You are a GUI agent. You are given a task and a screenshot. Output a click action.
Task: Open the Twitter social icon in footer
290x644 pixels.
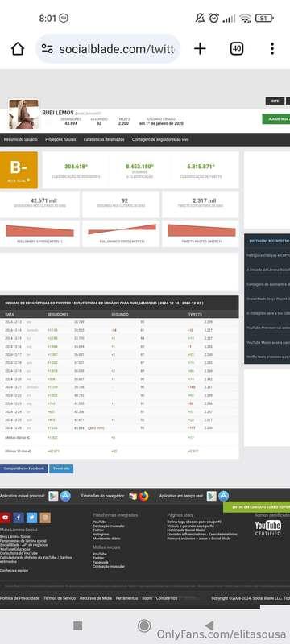(32, 518)
